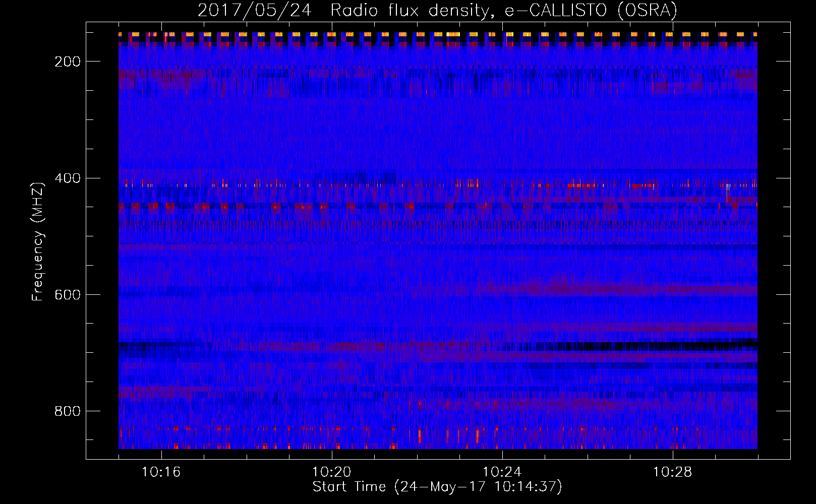The width and height of the screenshot is (816, 504).
Task: Click the 400 frequency tick label
Action: tap(68, 178)
